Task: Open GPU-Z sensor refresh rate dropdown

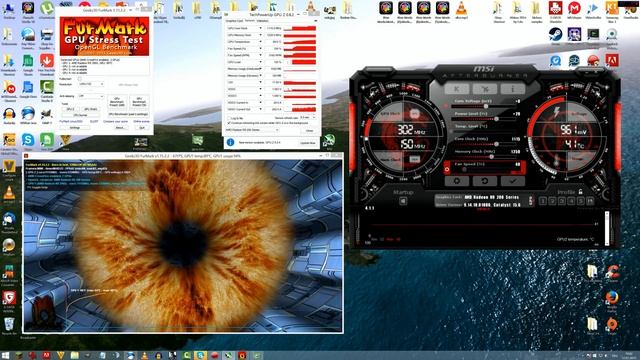Action: [309, 118]
